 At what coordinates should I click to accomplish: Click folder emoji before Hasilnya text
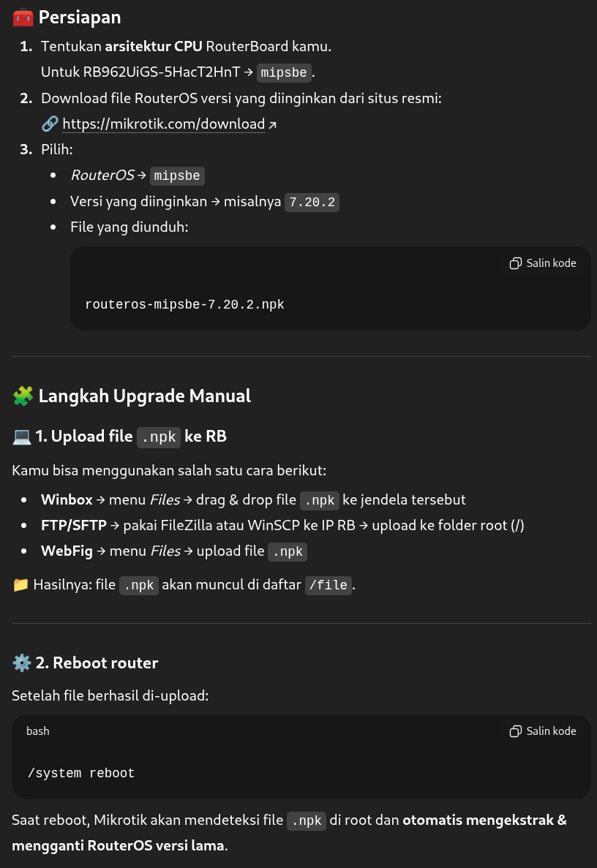click(20, 585)
